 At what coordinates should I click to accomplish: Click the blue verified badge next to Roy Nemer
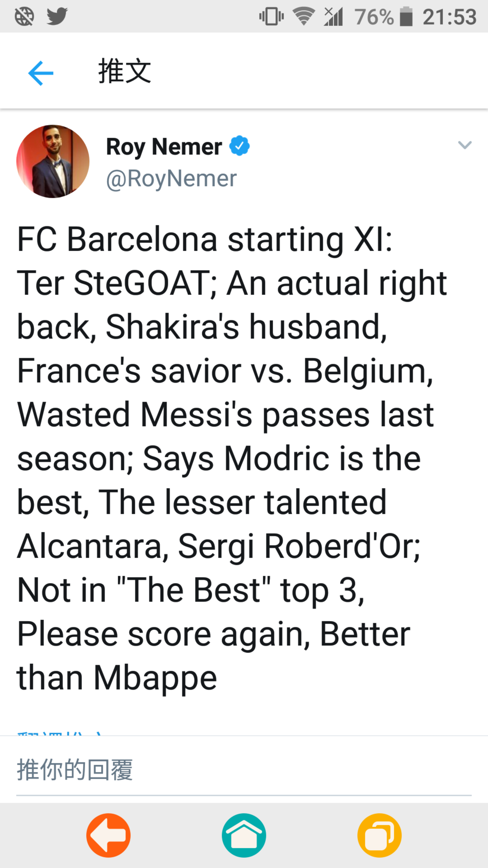tap(239, 146)
